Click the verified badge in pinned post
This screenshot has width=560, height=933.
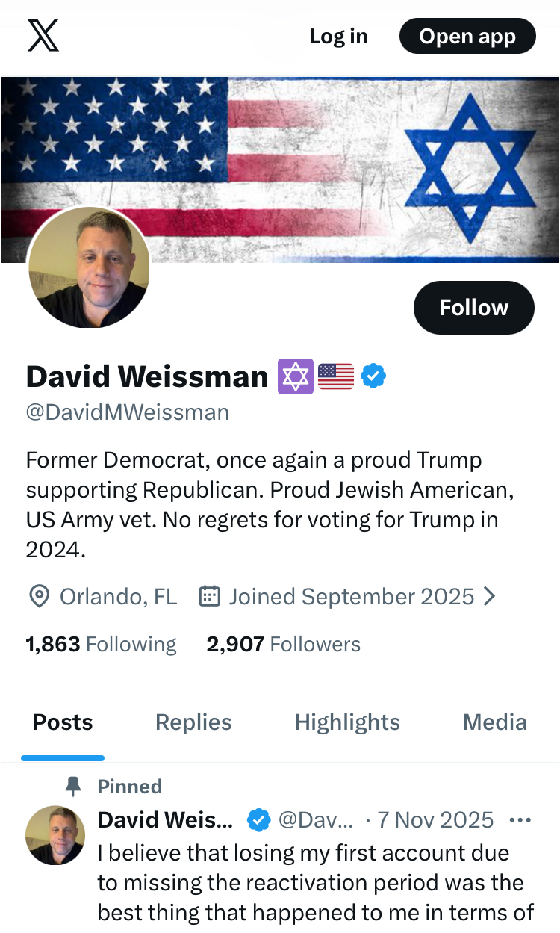click(x=258, y=820)
